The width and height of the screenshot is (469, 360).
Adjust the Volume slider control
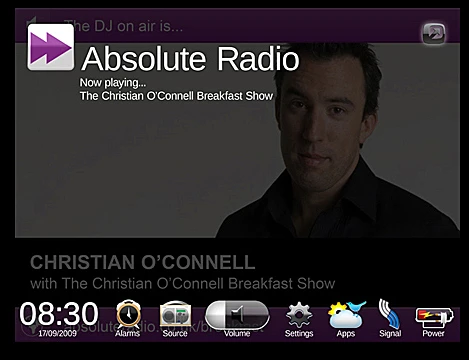(237, 315)
